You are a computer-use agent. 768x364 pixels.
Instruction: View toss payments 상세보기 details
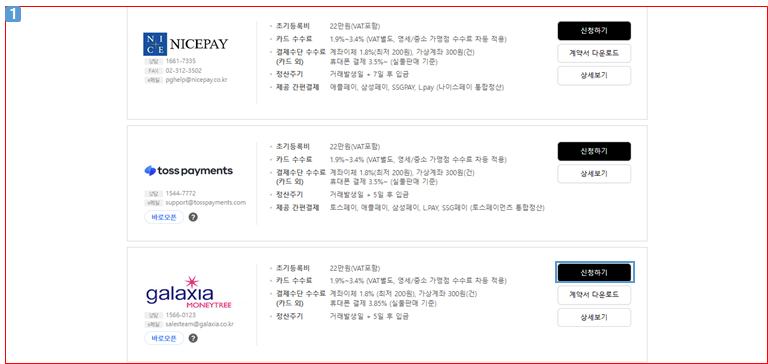pyautogui.click(x=594, y=174)
